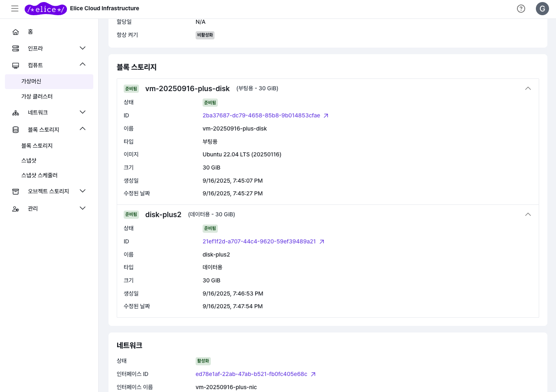Open the help question mark icon

pyautogui.click(x=521, y=9)
